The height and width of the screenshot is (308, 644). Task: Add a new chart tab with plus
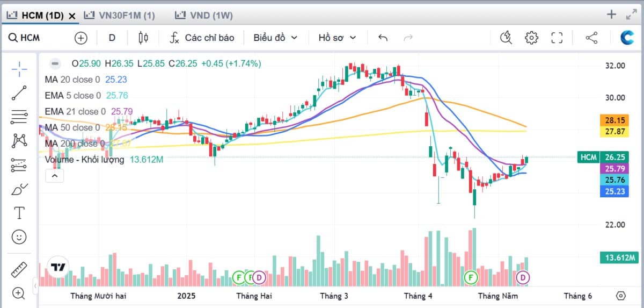click(x=611, y=15)
